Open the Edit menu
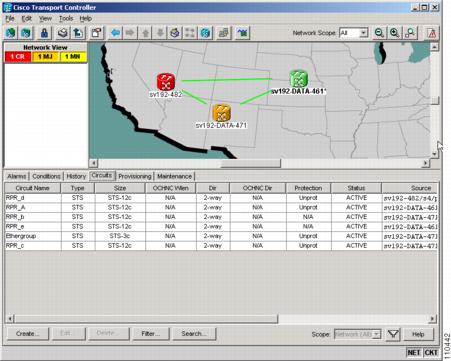Screen dimensions: 451x361 (x=27, y=18)
